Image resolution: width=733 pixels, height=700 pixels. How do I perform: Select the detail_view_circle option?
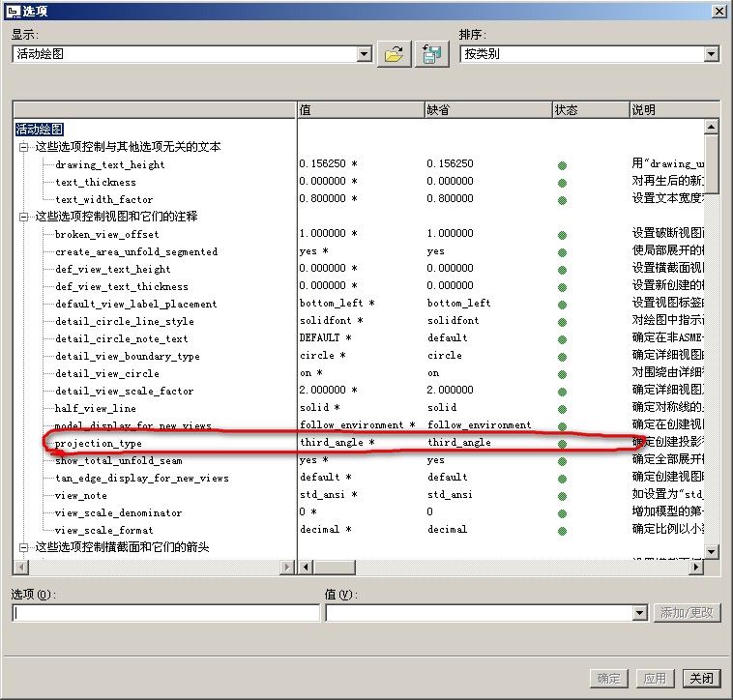click(107, 374)
